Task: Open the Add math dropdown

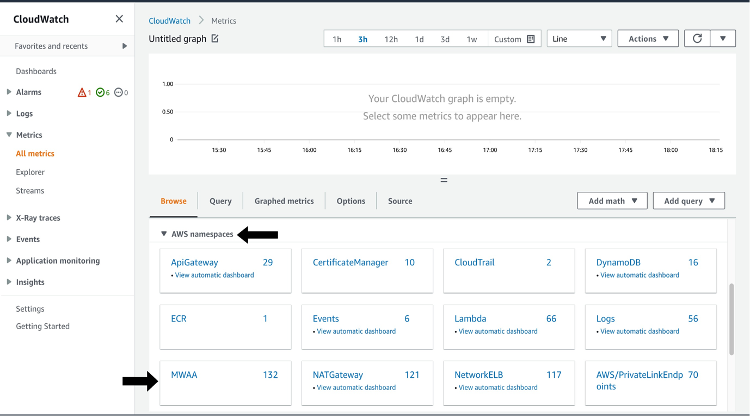Action: (x=612, y=201)
